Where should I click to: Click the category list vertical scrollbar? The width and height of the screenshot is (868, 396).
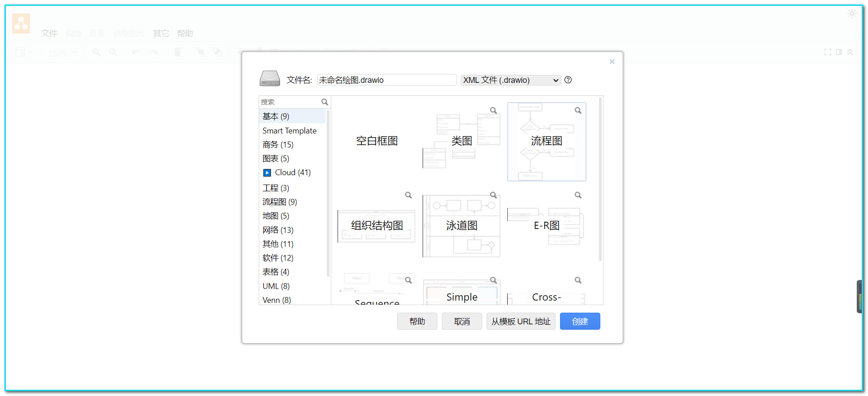(328, 193)
